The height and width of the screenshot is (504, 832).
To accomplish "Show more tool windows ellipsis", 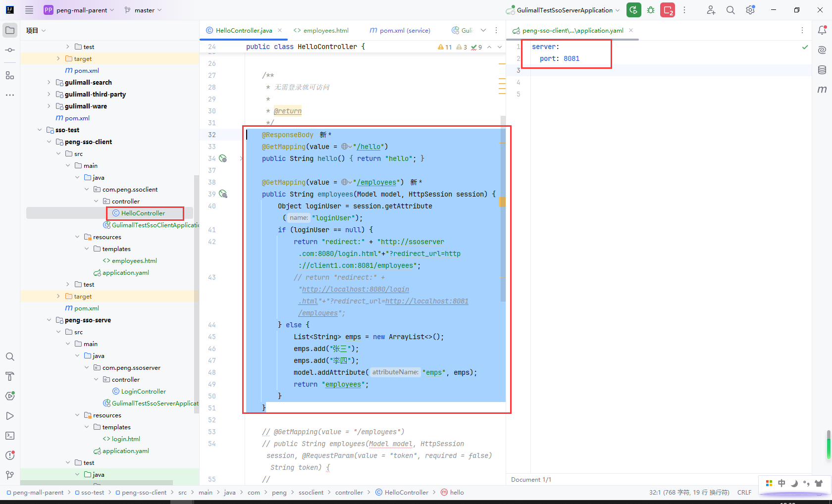I will [10, 95].
